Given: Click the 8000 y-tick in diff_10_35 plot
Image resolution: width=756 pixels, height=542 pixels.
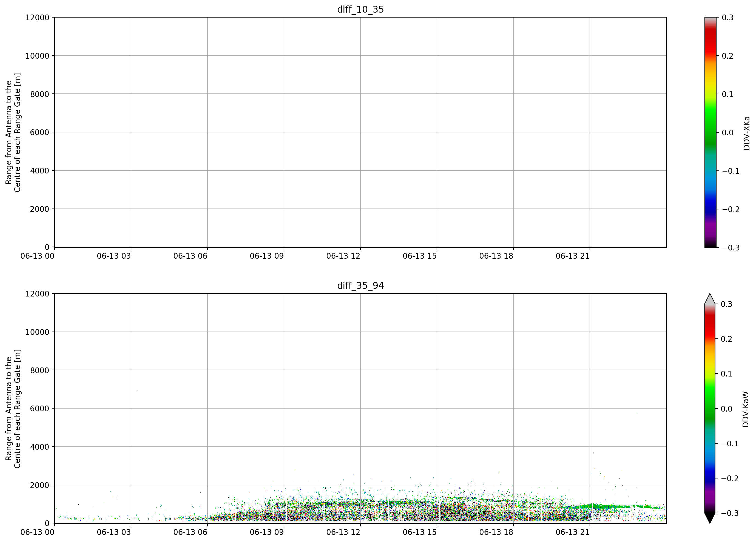Looking at the screenshot, I should click(x=40, y=94).
